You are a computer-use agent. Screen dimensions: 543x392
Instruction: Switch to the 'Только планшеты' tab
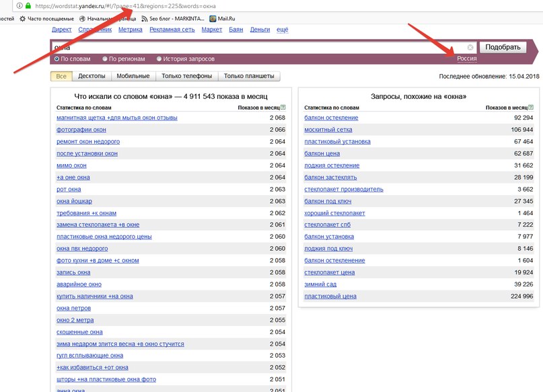pos(249,76)
